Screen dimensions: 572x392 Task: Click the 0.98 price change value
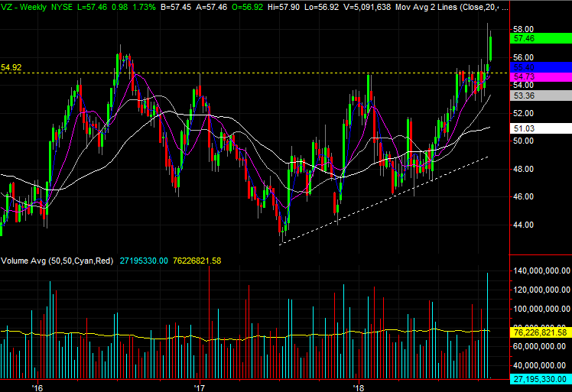tap(120, 7)
